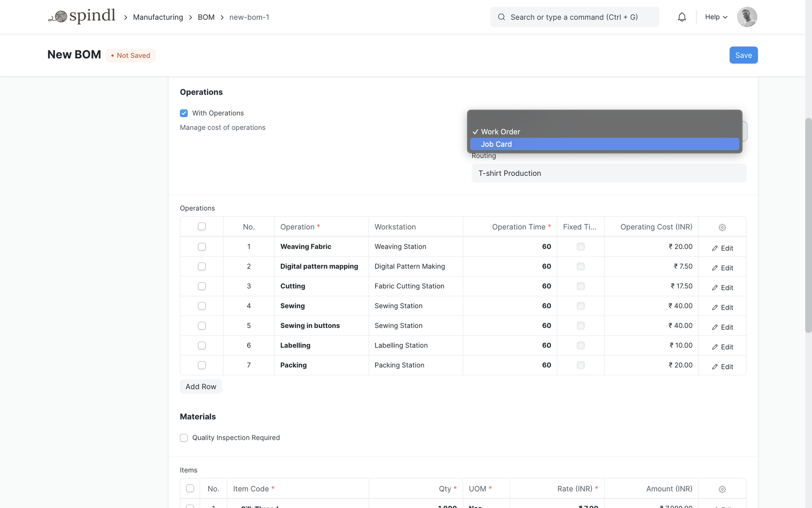Open Items table settings gear
812x508 pixels.
tap(722, 489)
